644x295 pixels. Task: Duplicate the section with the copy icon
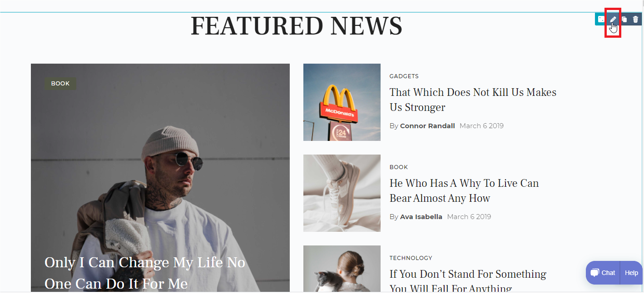click(x=624, y=19)
